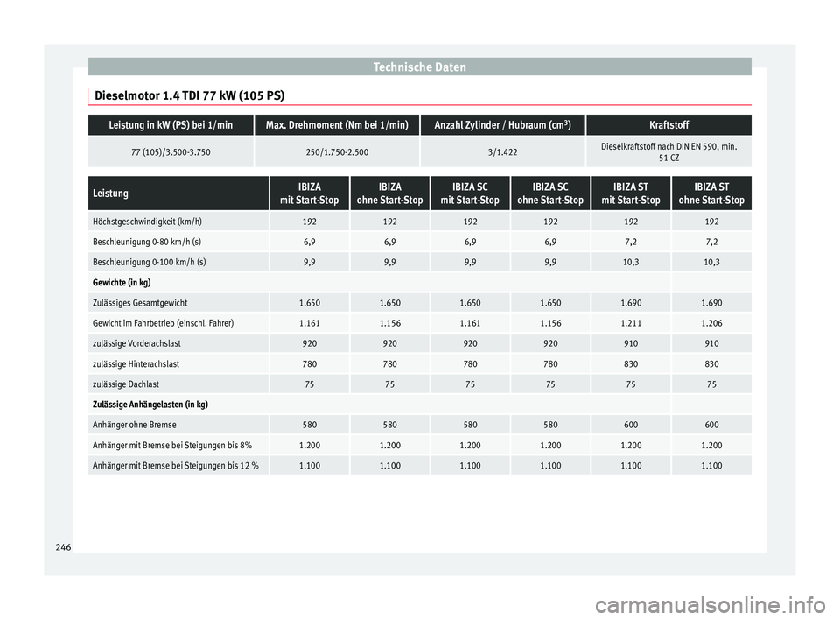Click the zulässige Dachlast row label
Viewport: 840px width, 620px height.
pos(126,384)
